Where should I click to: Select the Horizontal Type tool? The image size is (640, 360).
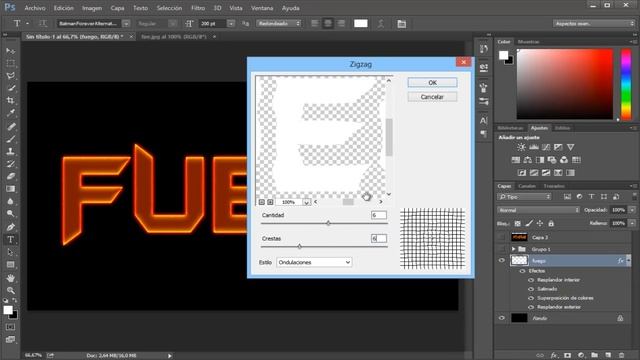pos(11,240)
